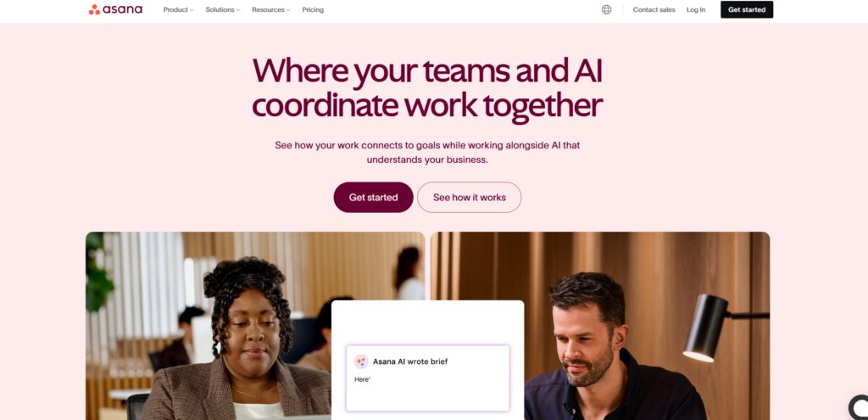Click the Asana AI wrote brief card
Screen dimensions: 868x420
[x=428, y=378]
